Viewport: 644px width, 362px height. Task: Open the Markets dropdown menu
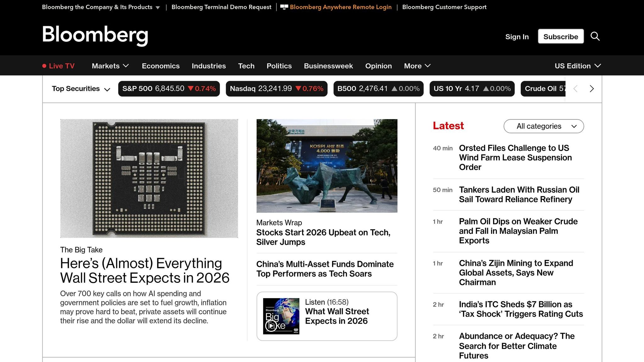(x=110, y=66)
